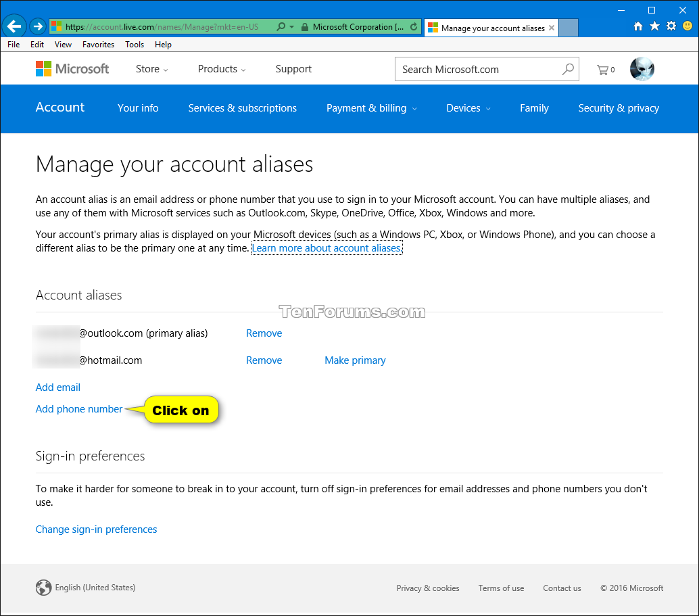Click the Add phone number link
This screenshot has height=616, width=699.
[79, 409]
